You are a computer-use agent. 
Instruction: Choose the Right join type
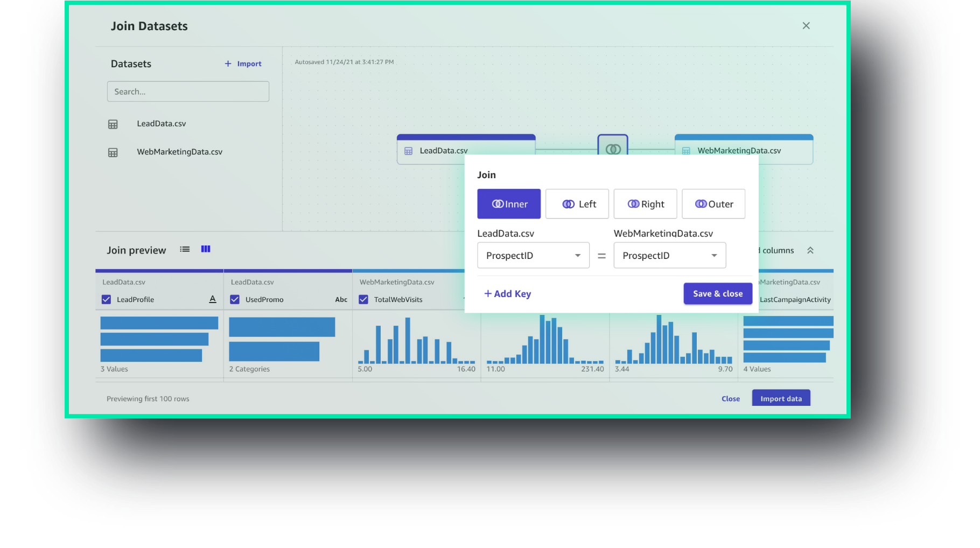tap(646, 204)
